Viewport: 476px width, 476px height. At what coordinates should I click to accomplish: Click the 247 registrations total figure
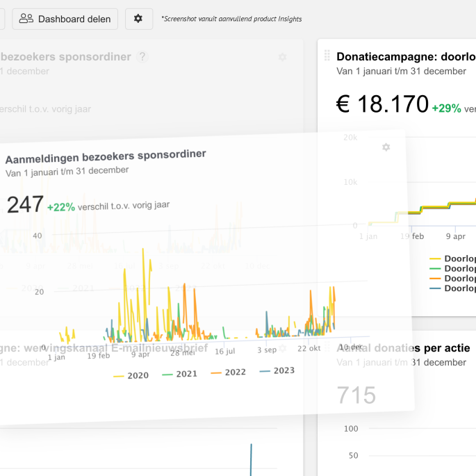click(25, 205)
